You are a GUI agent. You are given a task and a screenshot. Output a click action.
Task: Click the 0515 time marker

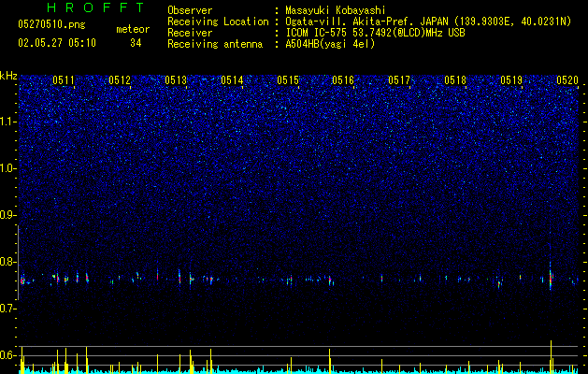click(x=288, y=80)
